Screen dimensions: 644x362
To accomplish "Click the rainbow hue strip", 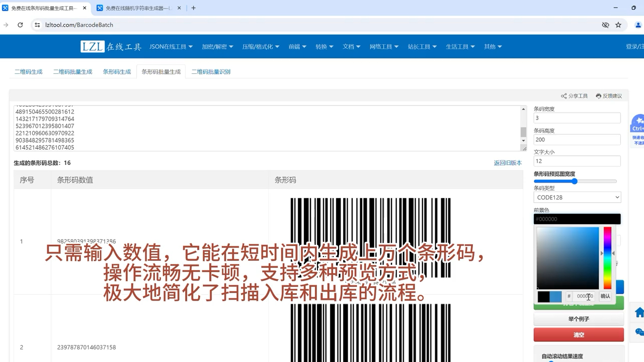I will click(607, 258).
